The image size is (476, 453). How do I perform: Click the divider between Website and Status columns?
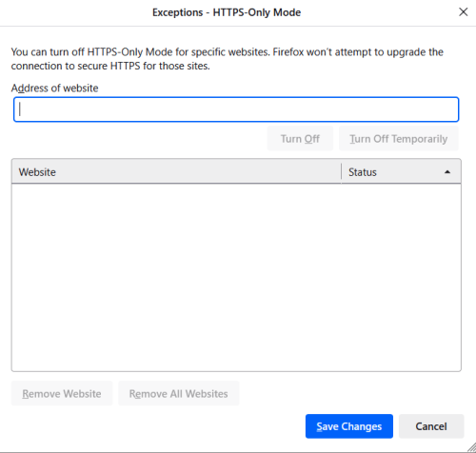coord(342,172)
